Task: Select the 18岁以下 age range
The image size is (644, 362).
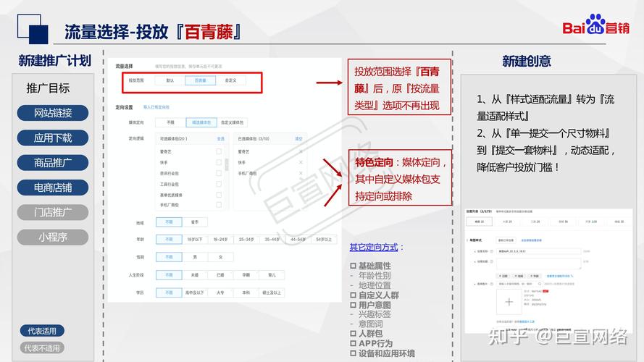Action: click(195, 239)
